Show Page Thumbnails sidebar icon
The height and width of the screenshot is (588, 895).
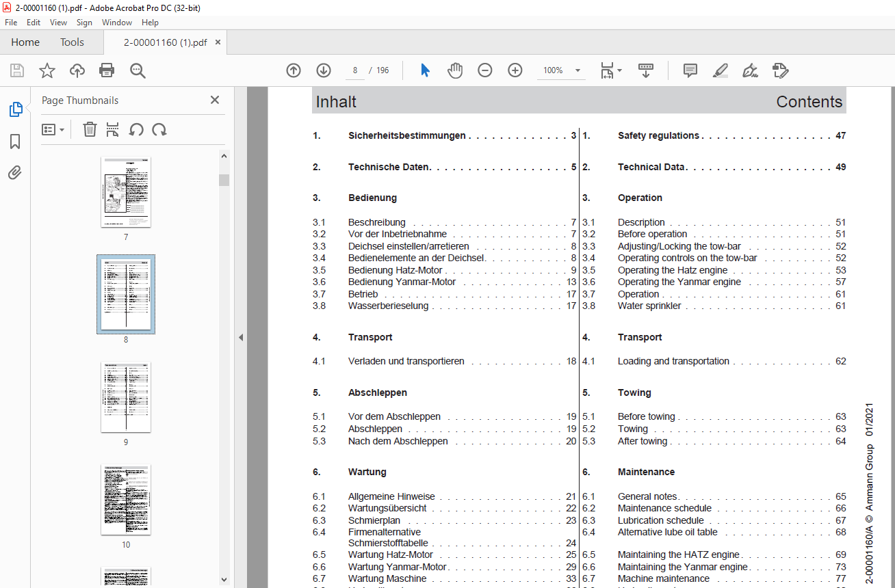tap(15, 109)
